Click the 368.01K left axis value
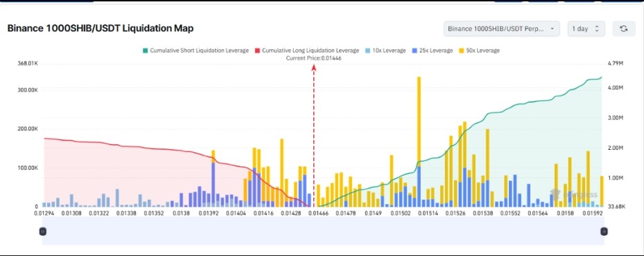The width and height of the screenshot is (644, 256). 28,64
